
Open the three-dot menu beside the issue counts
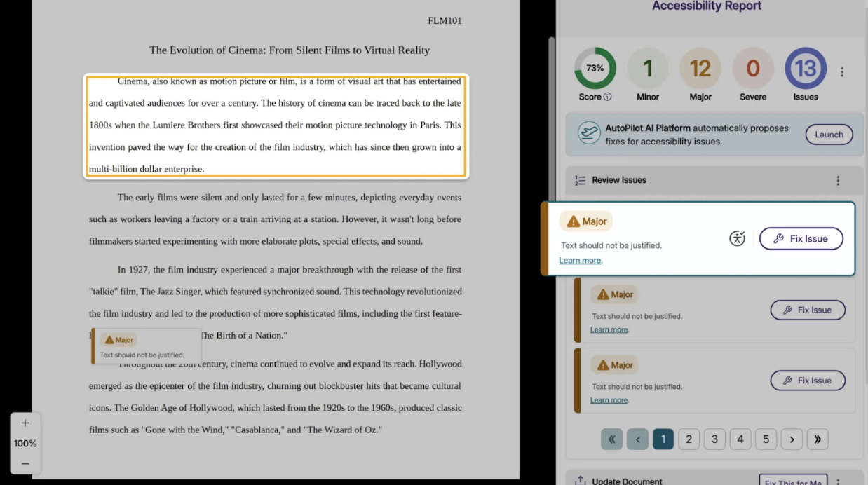tap(842, 71)
